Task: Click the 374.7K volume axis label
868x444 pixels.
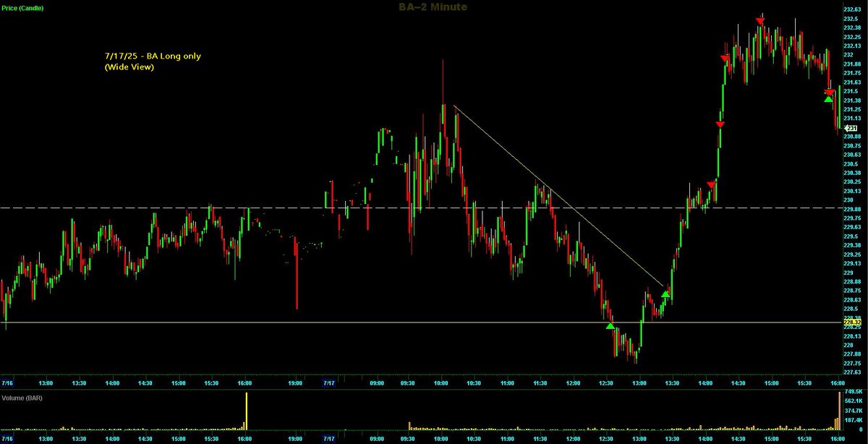Action: click(853, 411)
